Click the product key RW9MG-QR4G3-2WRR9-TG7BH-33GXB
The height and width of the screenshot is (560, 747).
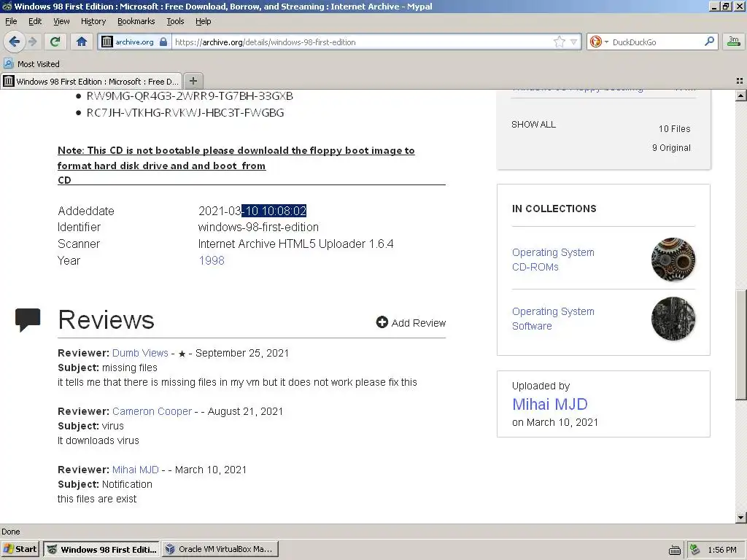click(x=190, y=96)
